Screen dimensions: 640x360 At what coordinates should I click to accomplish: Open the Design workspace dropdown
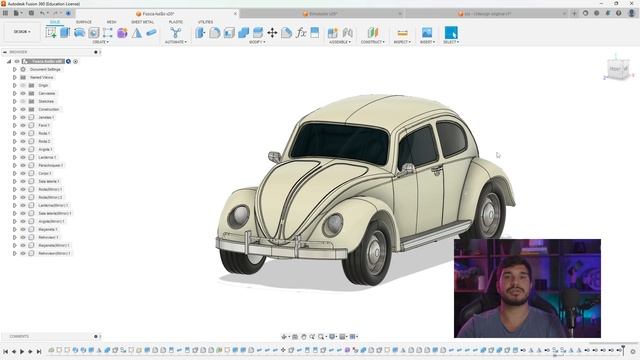tap(22, 31)
